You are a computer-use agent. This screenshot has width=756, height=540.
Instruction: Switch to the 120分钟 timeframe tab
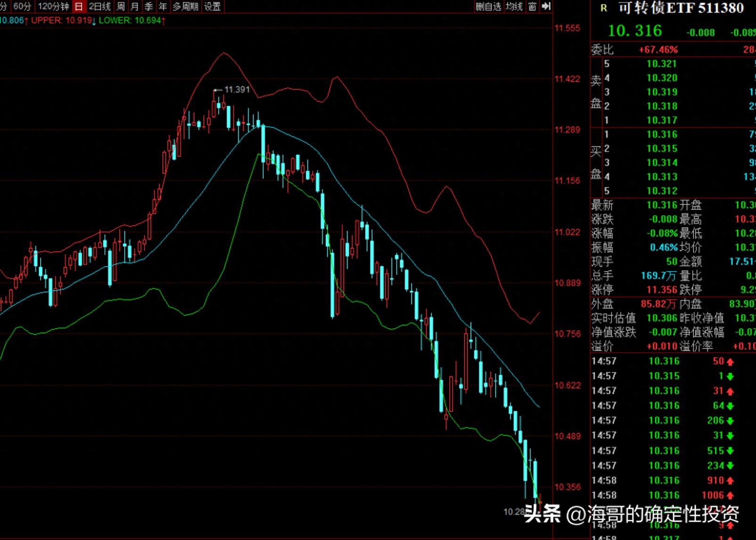click(53, 7)
